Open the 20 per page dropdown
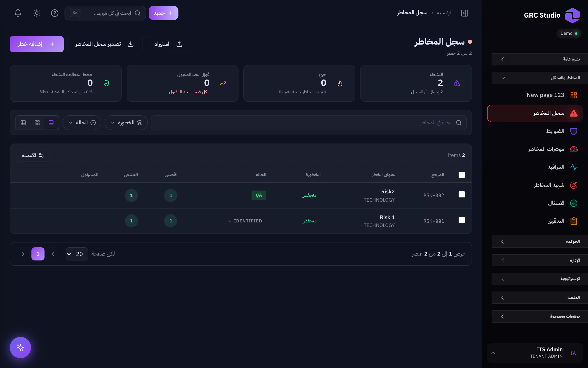Viewport: 588px width, 368px height. [x=77, y=254]
